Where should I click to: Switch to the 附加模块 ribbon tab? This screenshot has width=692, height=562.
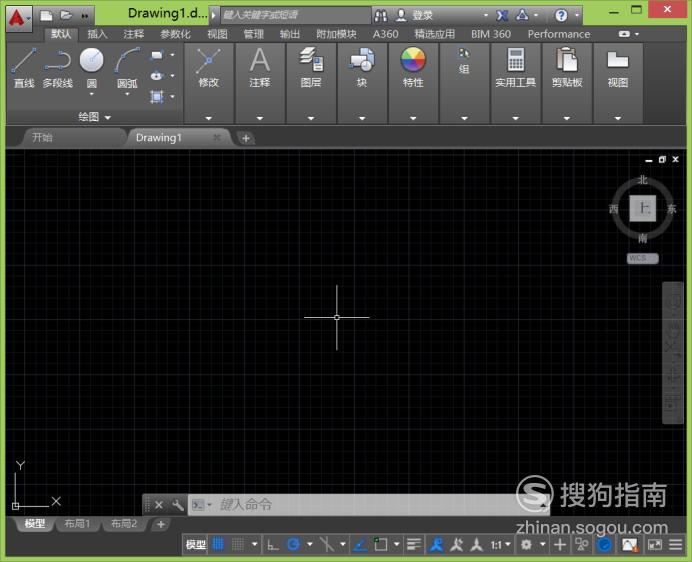[336, 34]
